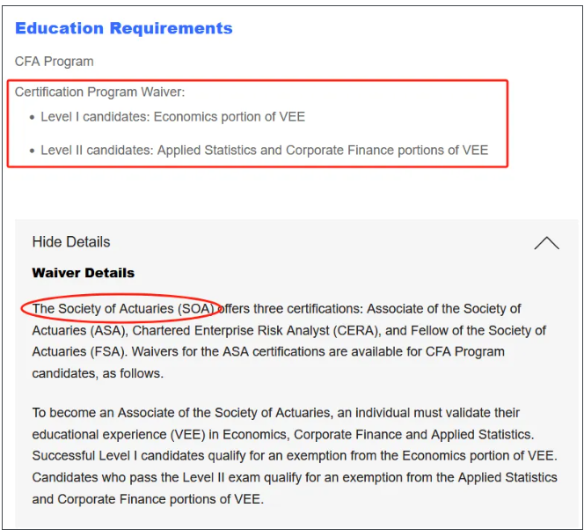Screen dimensions: 584x530
Task: Click 'Economics portion of VEE' in first bullet
Action: (x=229, y=117)
